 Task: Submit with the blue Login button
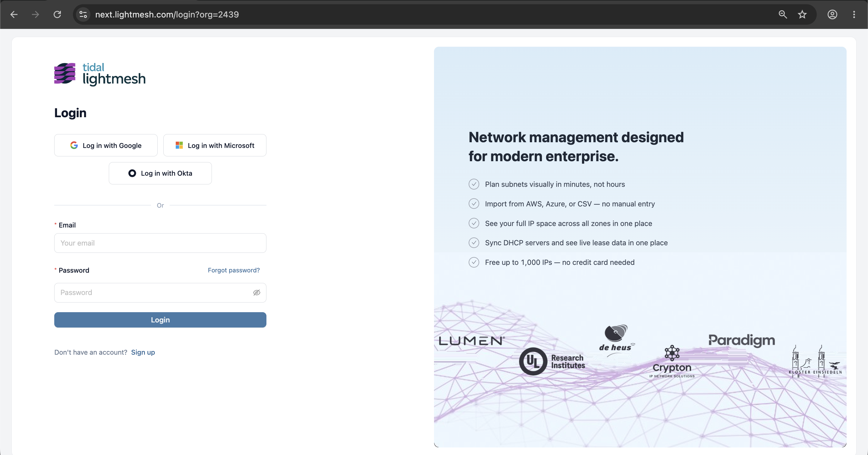160,320
